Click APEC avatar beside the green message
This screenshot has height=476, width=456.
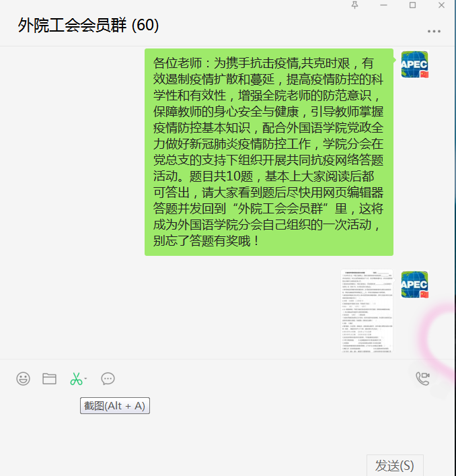[x=414, y=65]
